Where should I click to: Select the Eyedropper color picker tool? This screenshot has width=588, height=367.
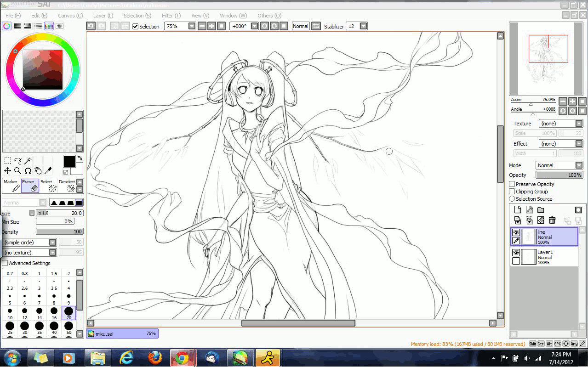coord(48,171)
